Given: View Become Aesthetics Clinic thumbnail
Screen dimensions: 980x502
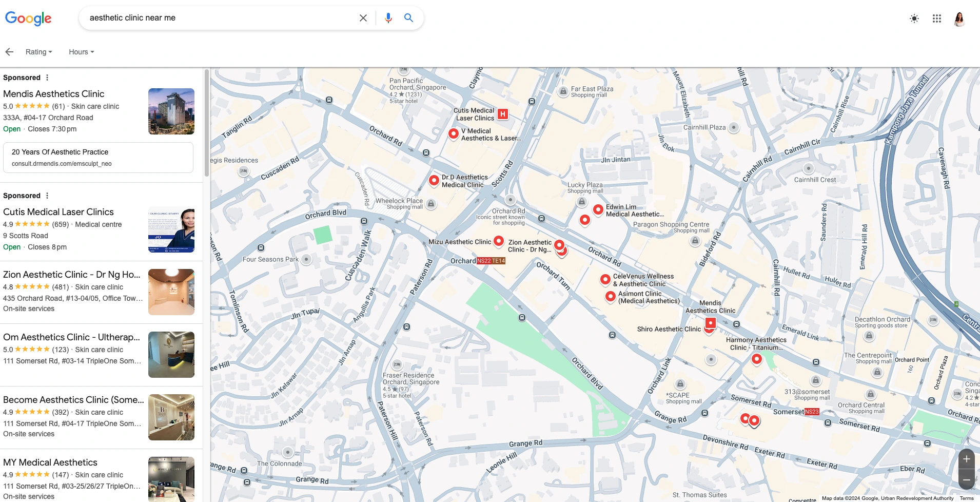Looking at the screenshot, I should (171, 417).
